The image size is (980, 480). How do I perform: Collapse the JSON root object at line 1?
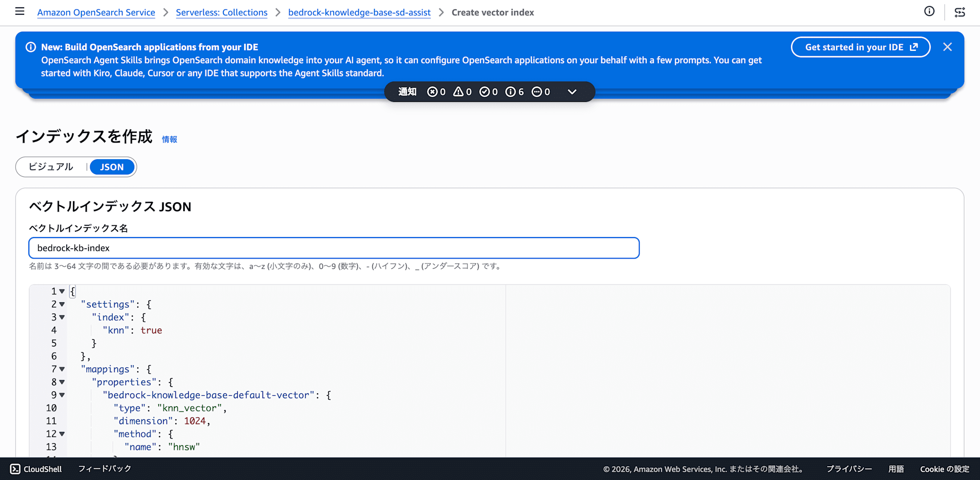pos(62,291)
